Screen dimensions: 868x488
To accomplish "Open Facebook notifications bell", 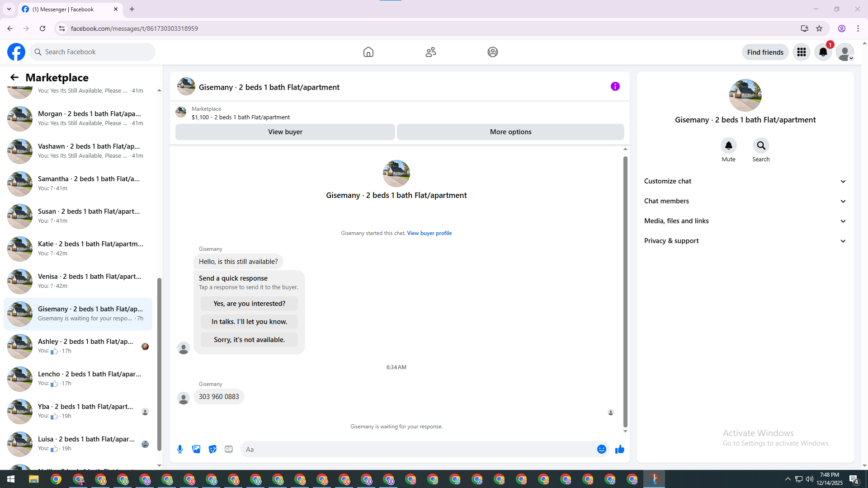I will [823, 52].
